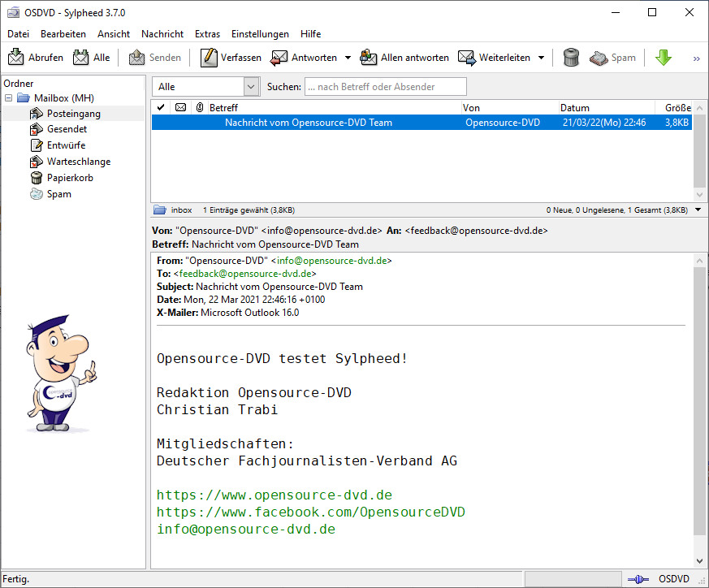Click the green down arrow for next message
Viewport: 709px width, 588px height.
pyautogui.click(x=664, y=58)
